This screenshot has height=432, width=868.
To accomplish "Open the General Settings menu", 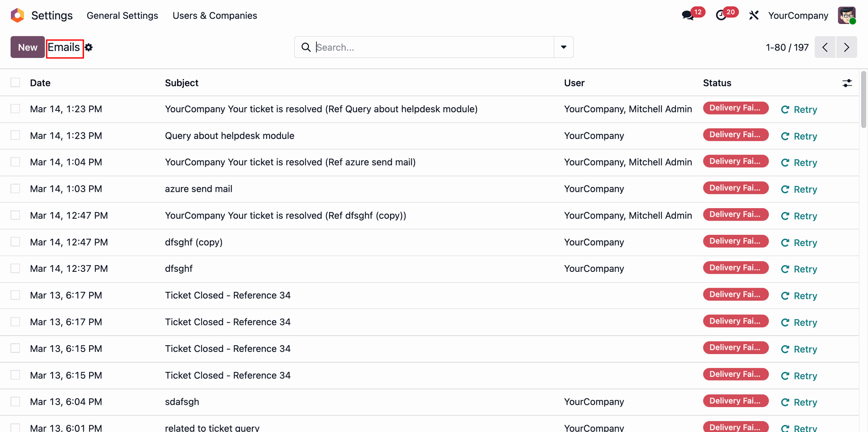I will point(122,15).
